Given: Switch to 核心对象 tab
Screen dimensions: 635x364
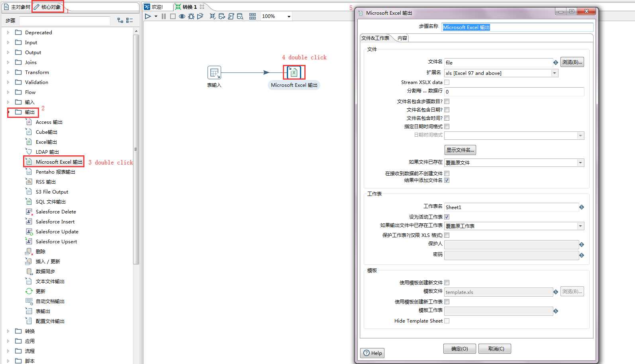Looking at the screenshot, I should (47, 7).
